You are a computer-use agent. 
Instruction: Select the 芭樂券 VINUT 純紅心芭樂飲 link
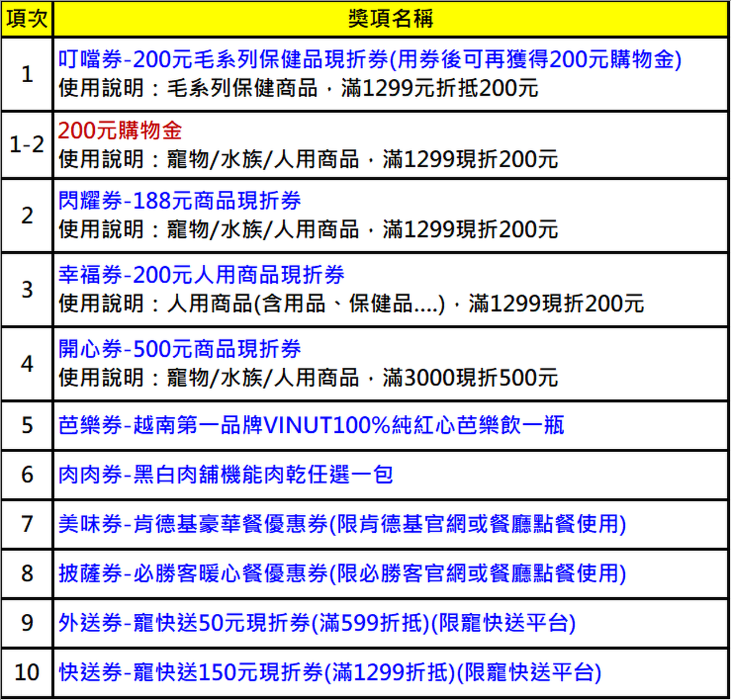(311, 425)
